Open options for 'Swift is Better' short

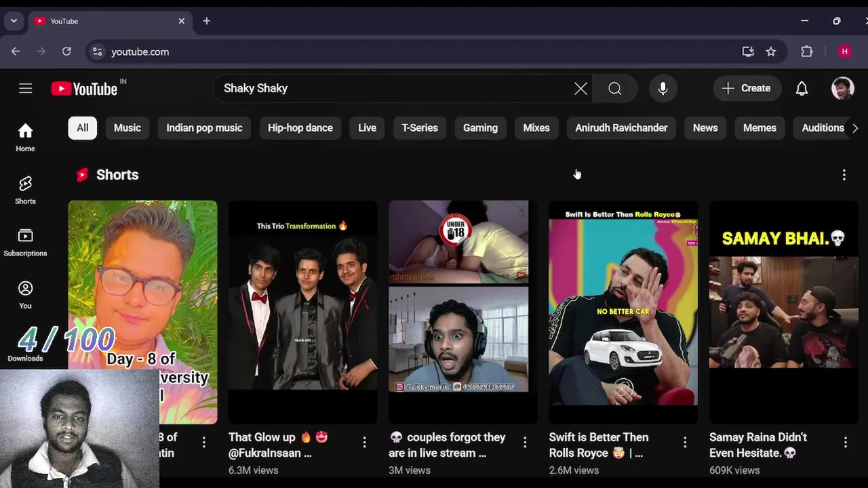click(685, 443)
